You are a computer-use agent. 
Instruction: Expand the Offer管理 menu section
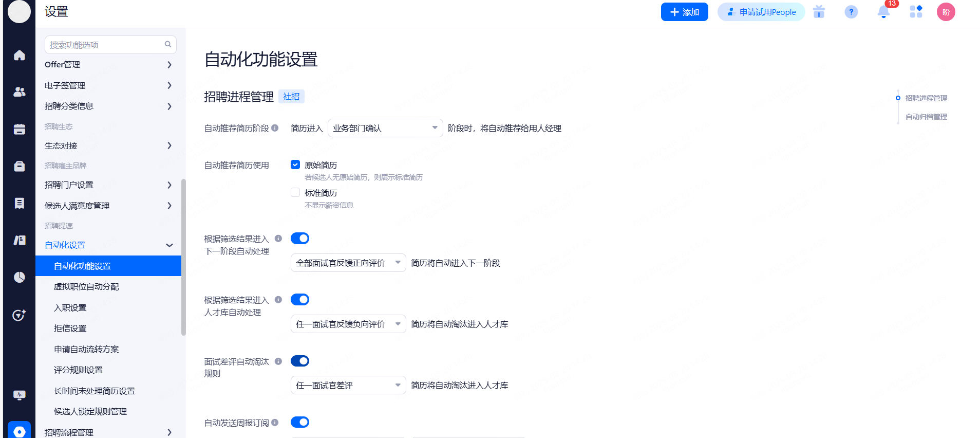[x=108, y=65]
